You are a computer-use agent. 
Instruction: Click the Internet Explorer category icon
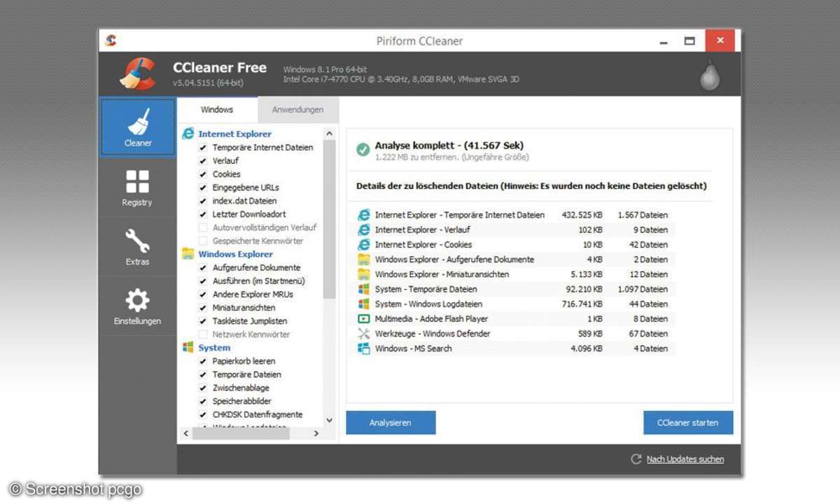188,134
